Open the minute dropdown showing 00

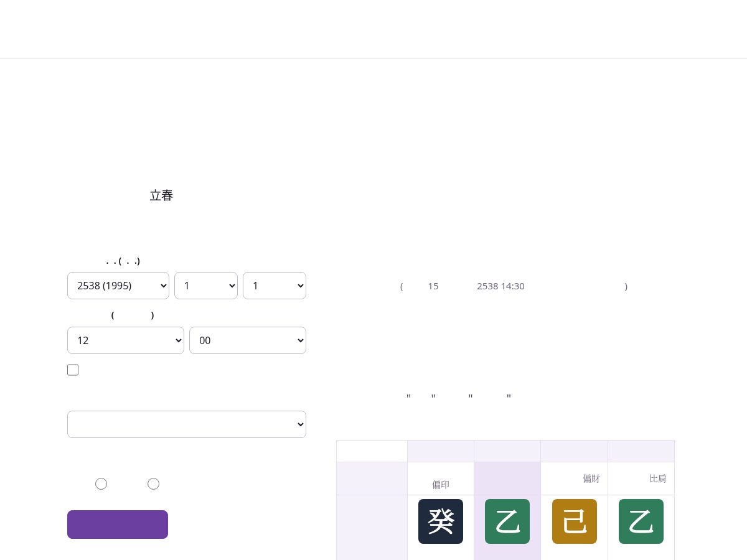click(x=248, y=340)
